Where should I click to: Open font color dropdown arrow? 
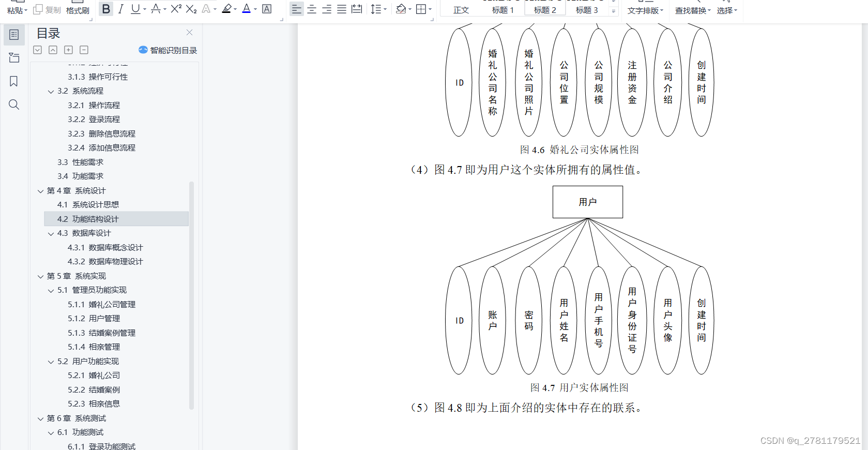[x=255, y=9]
